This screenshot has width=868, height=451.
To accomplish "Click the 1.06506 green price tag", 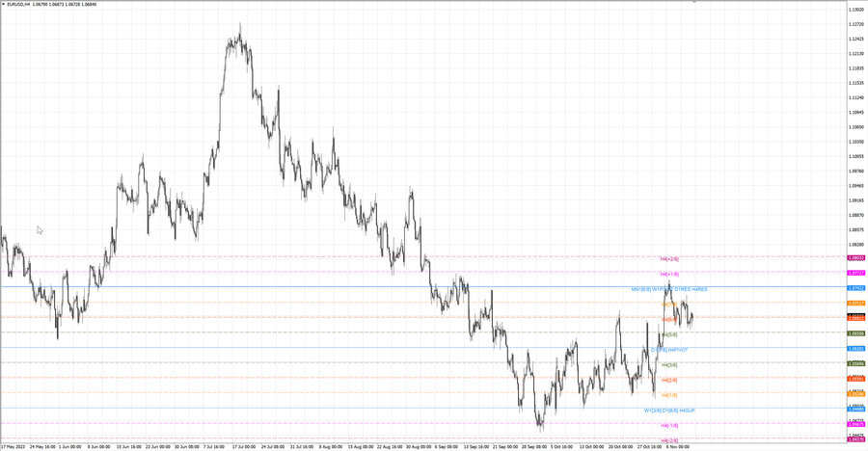I will (x=856, y=333).
